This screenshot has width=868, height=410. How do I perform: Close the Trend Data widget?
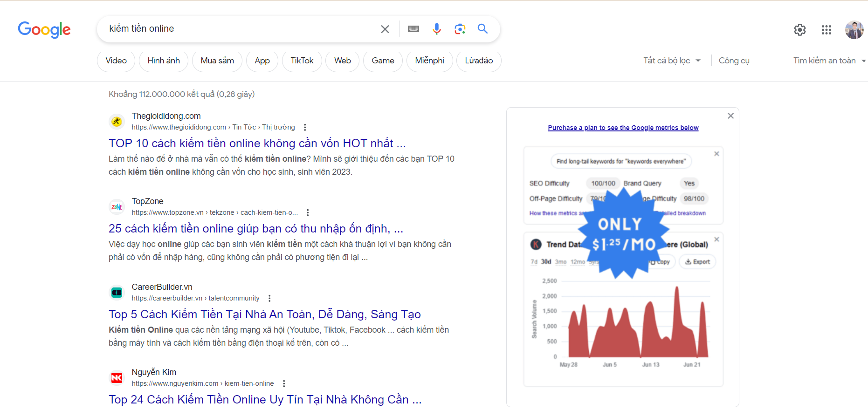tap(716, 239)
